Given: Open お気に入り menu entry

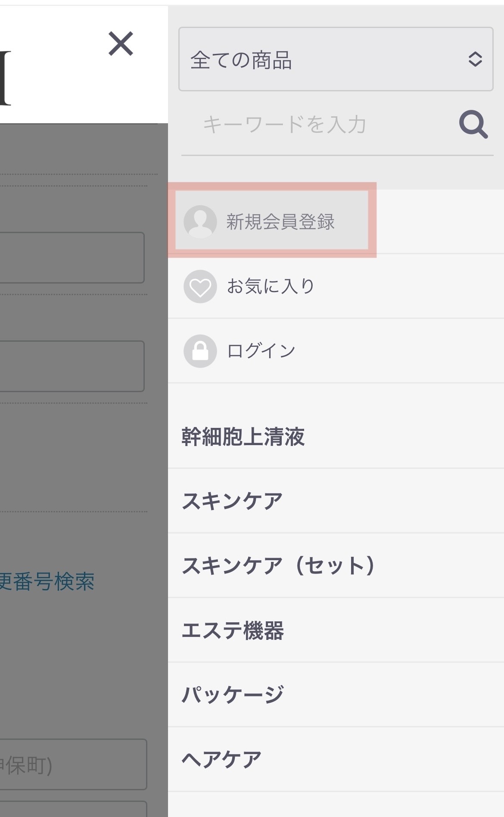Looking at the screenshot, I should 336,287.
